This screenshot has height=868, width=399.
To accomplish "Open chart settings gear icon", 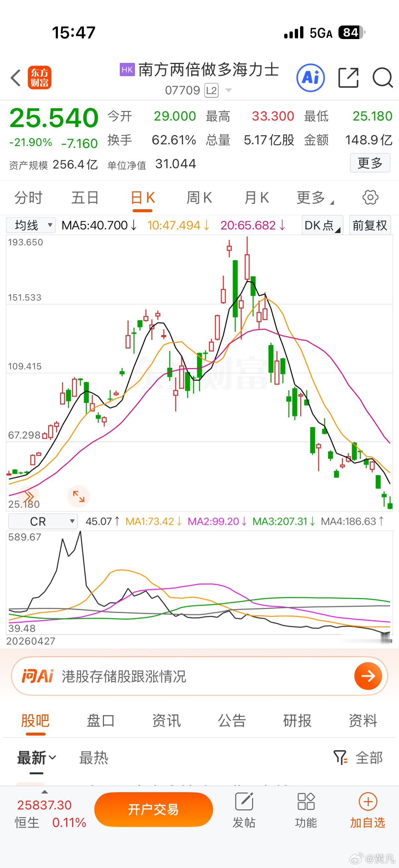I will click(x=370, y=197).
